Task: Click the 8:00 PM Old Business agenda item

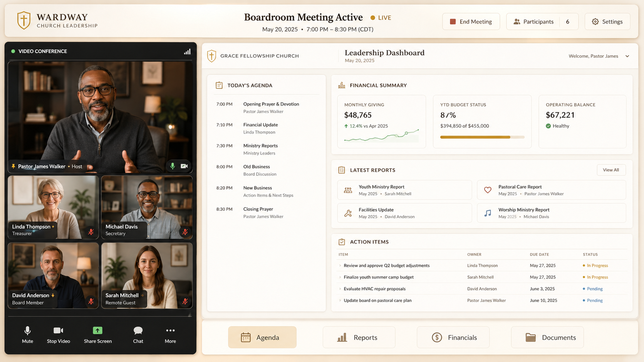Action: point(267,170)
